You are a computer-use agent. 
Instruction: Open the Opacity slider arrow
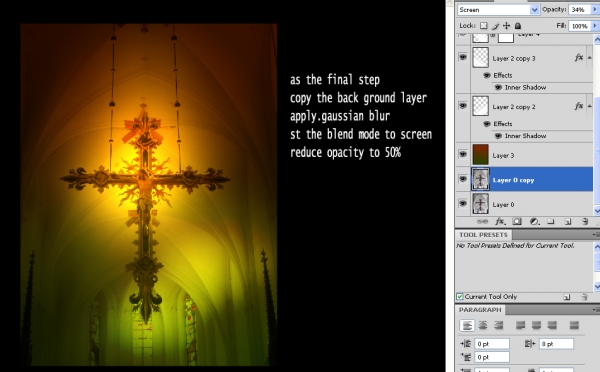(x=595, y=10)
